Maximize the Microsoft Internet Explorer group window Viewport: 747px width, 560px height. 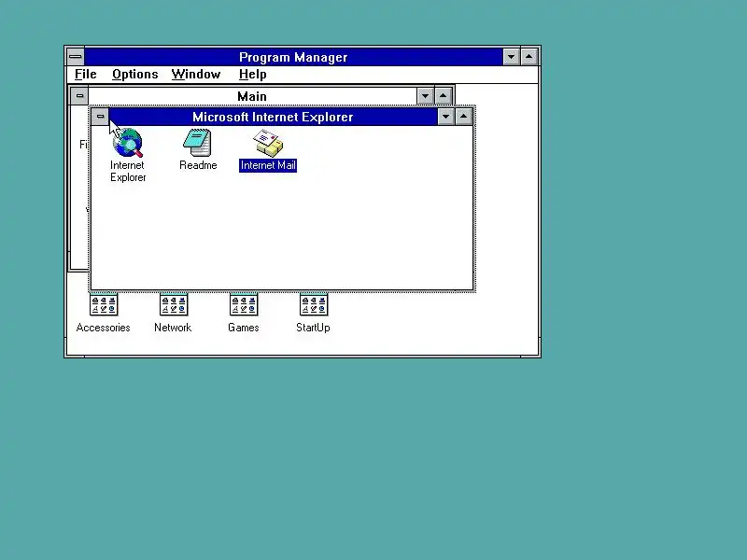tap(463, 116)
